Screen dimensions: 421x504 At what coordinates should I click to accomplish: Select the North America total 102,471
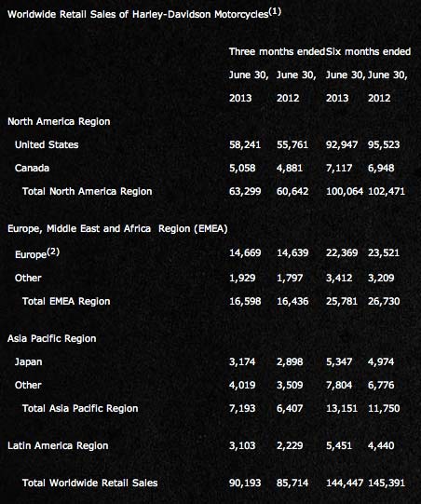click(387, 191)
